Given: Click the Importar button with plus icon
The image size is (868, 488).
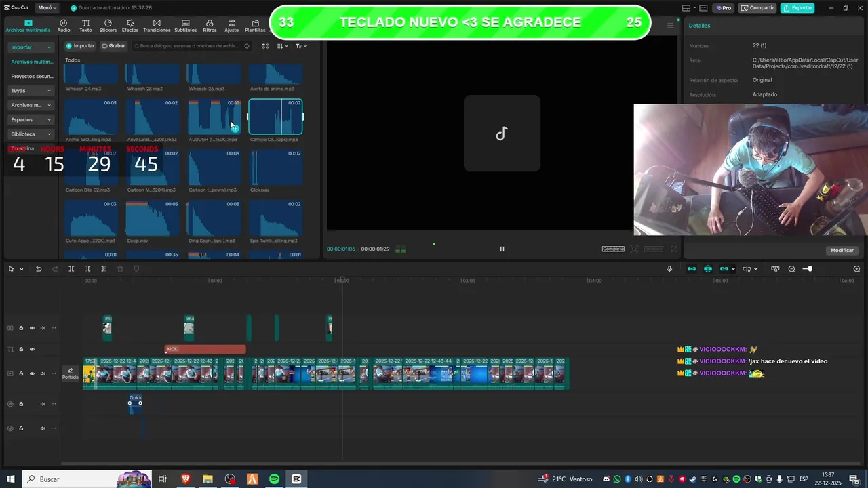Looking at the screenshot, I should 80,46.
